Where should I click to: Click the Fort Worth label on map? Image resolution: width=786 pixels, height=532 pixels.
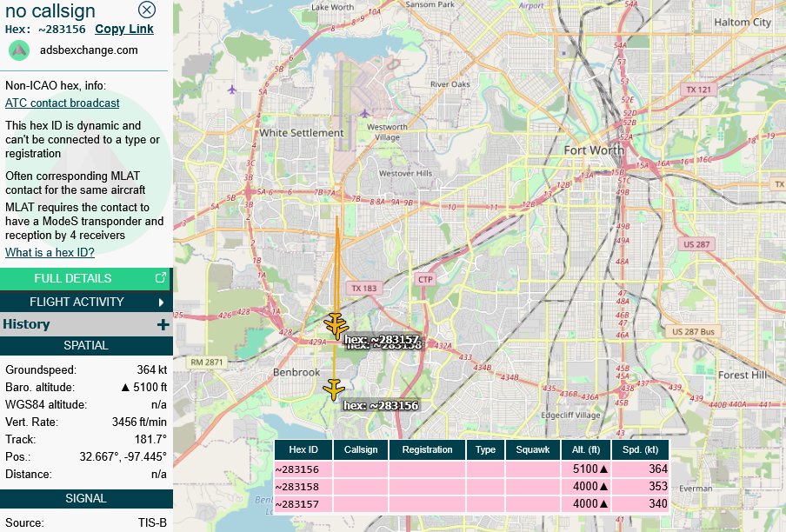(x=594, y=150)
